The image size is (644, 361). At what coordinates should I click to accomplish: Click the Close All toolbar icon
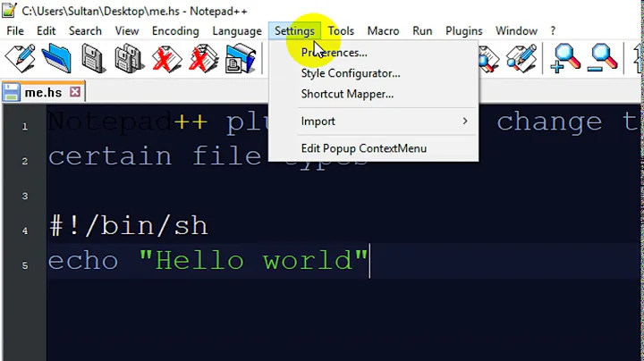coord(204,59)
